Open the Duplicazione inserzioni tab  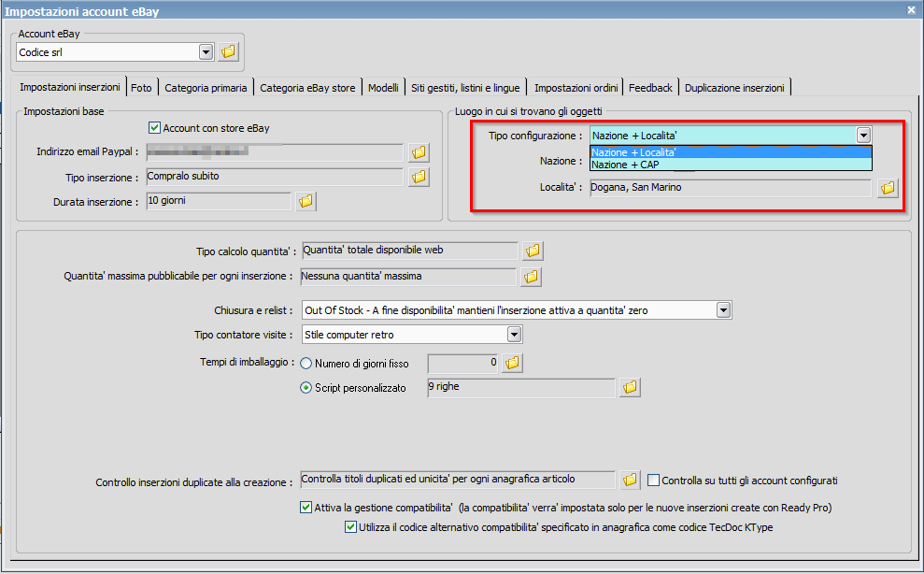[734, 88]
